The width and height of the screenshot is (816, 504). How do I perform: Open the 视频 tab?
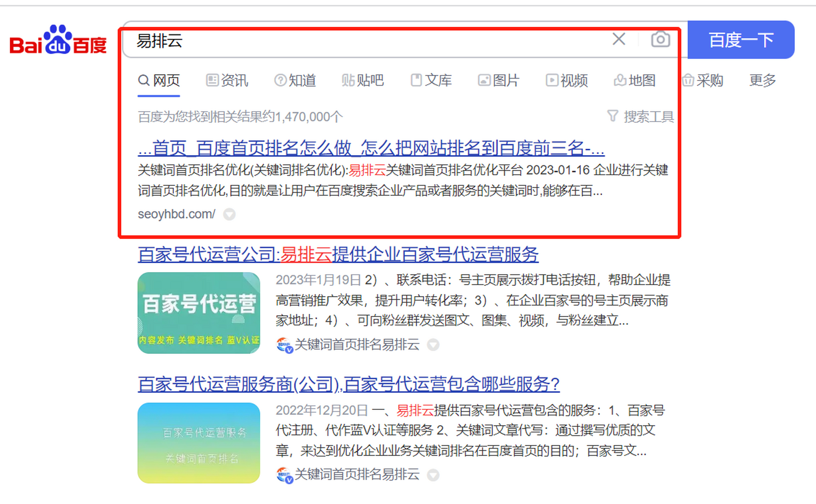tap(567, 80)
